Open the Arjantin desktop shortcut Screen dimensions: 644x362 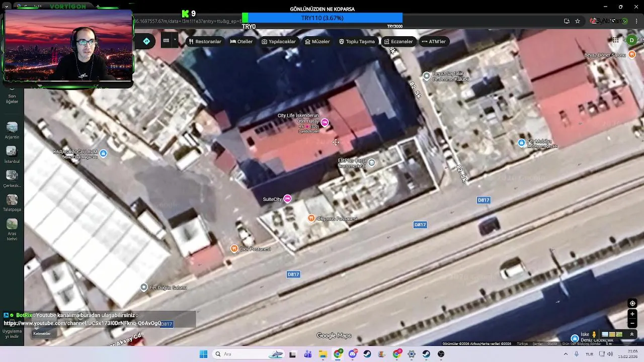tap(12, 130)
